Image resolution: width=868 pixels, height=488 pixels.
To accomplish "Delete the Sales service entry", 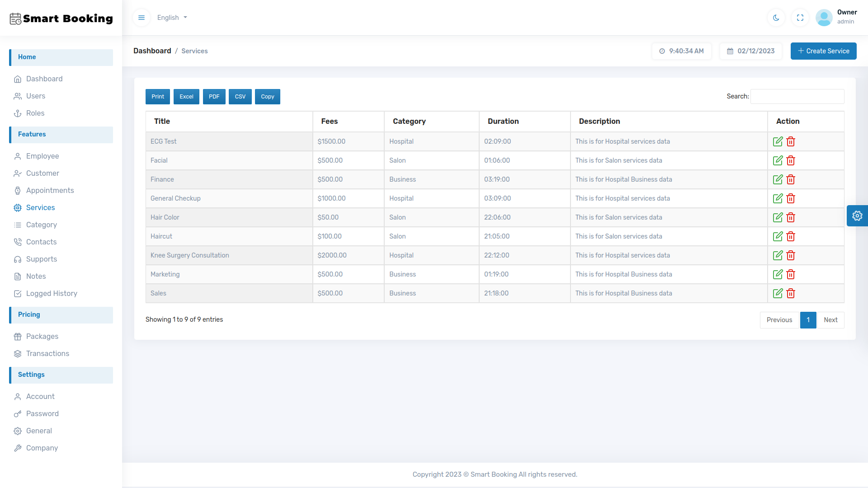I will (791, 293).
